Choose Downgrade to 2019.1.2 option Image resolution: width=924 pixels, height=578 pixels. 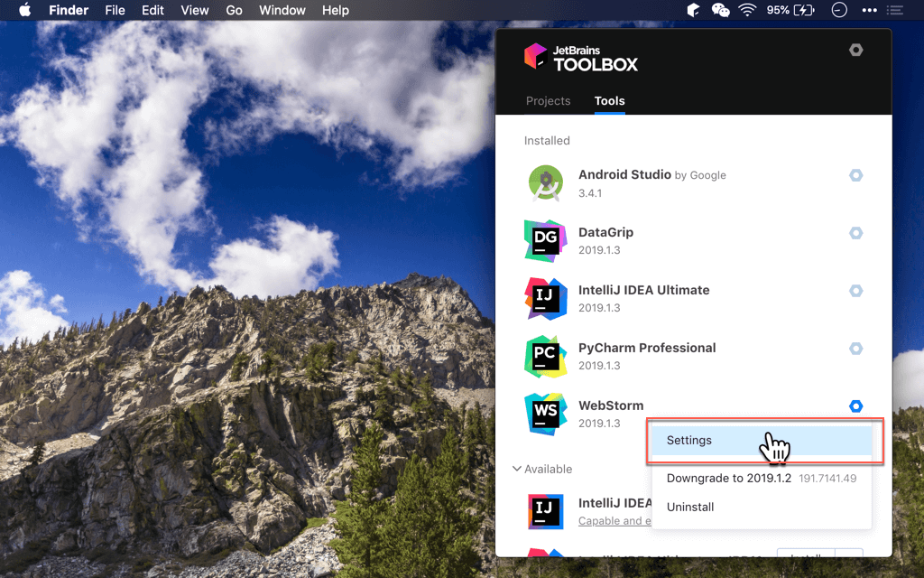coord(728,478)
